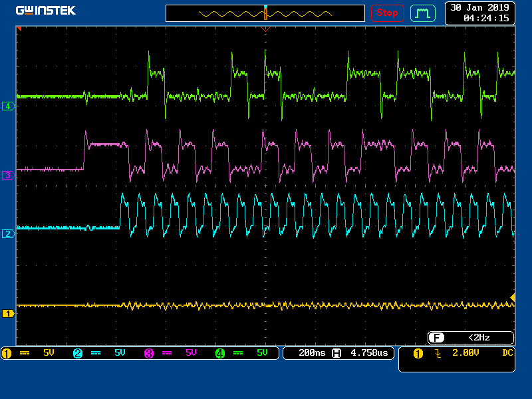Click the date and time display
This screenshot has width=532, height=399.
pos(479,13)
